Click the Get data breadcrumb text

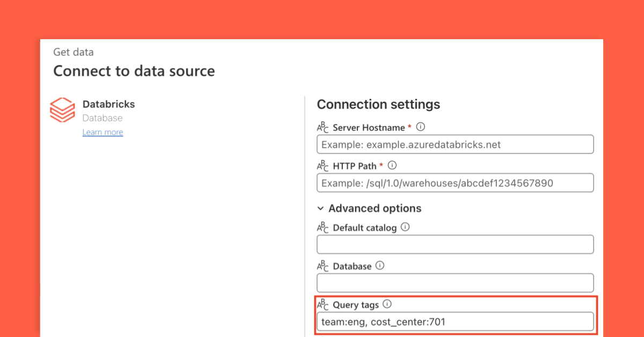(74, 52)
